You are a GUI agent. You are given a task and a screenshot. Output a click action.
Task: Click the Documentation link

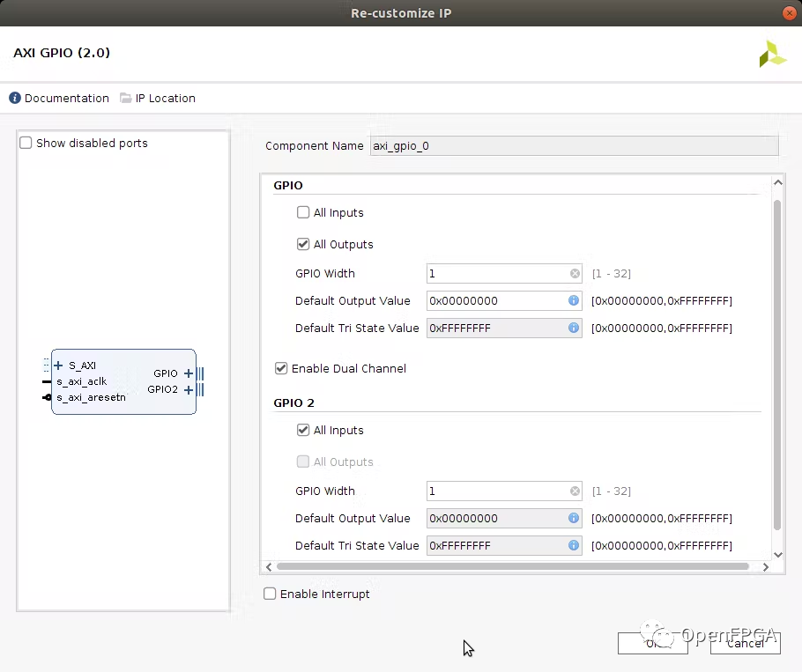pyautogui.click(x=66, y=99)
